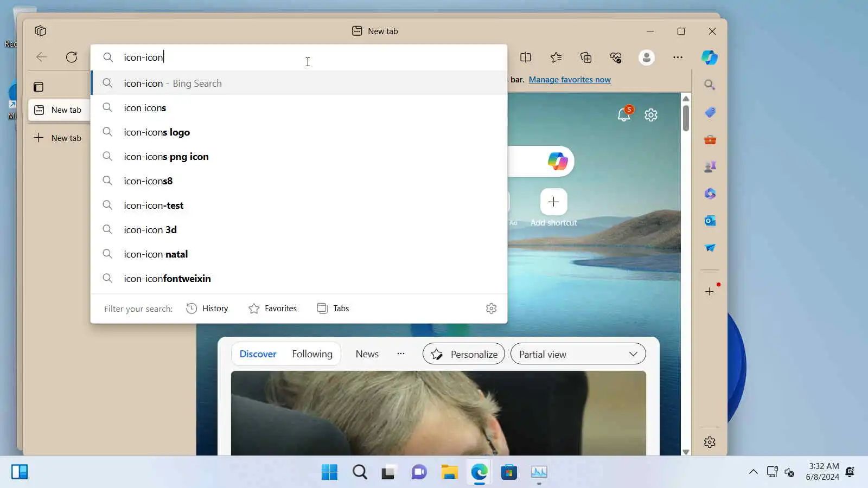The height and width of the screenshot is (488, 868).
Task: Choose the "icon-icon-test" suggestion
Action: point(299,205)
